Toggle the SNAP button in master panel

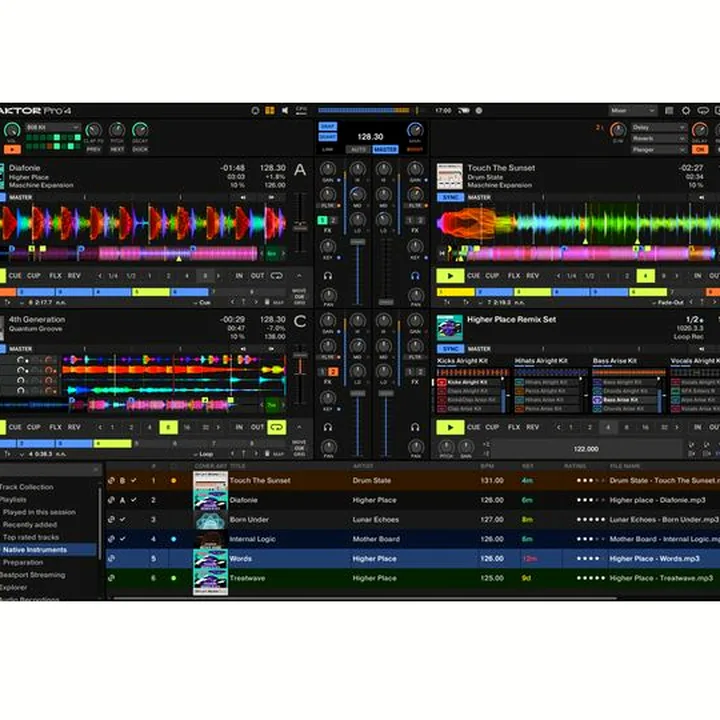tap(327, 126)
